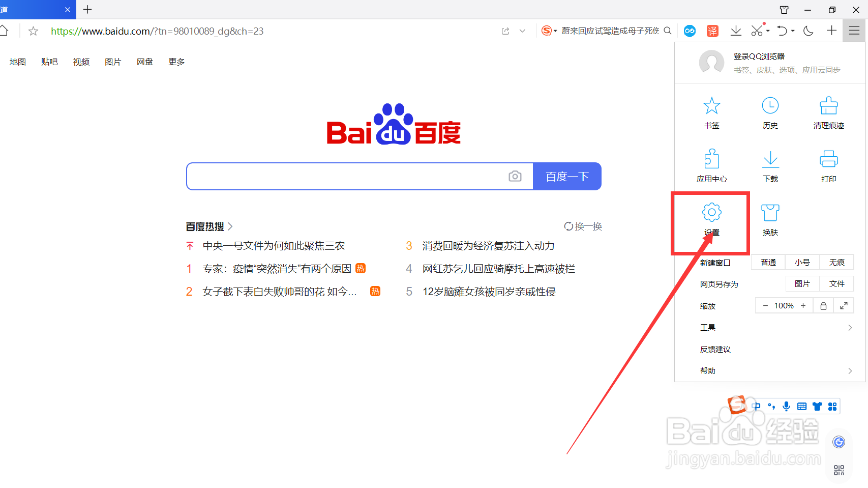Image resolution: width=868 pixels, height=488 pixels.
Task: Open App Center (应用中心) puzzle icon
Action: coord(711,159)
